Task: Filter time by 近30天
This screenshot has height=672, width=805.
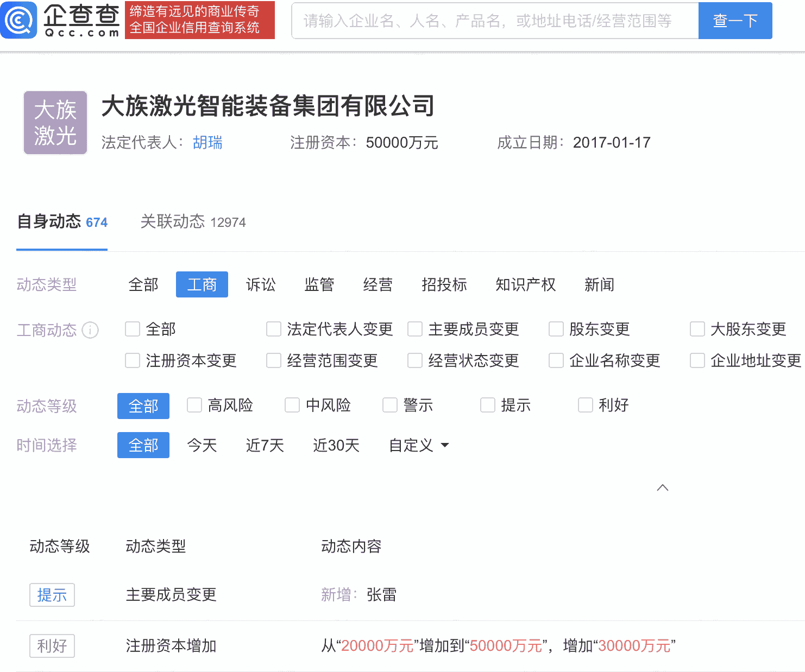Action: [x=336, y=445]
